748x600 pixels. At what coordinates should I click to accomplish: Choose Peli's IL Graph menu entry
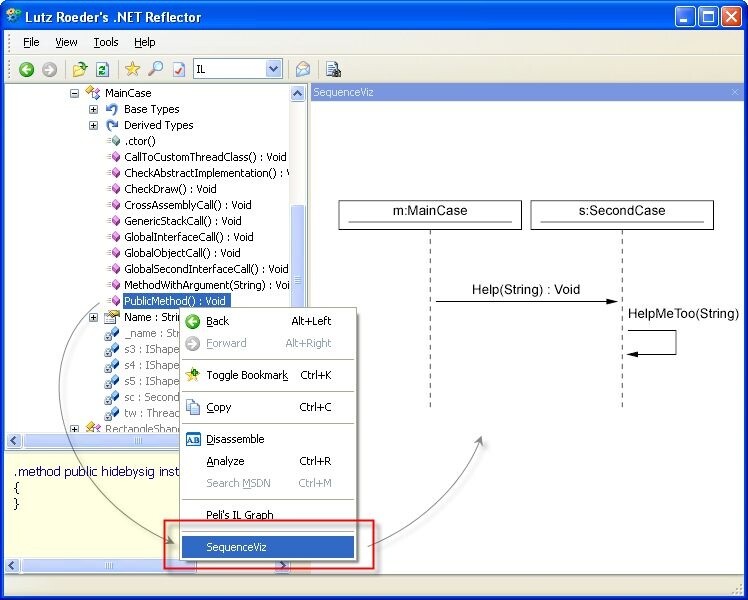[268, 515]
